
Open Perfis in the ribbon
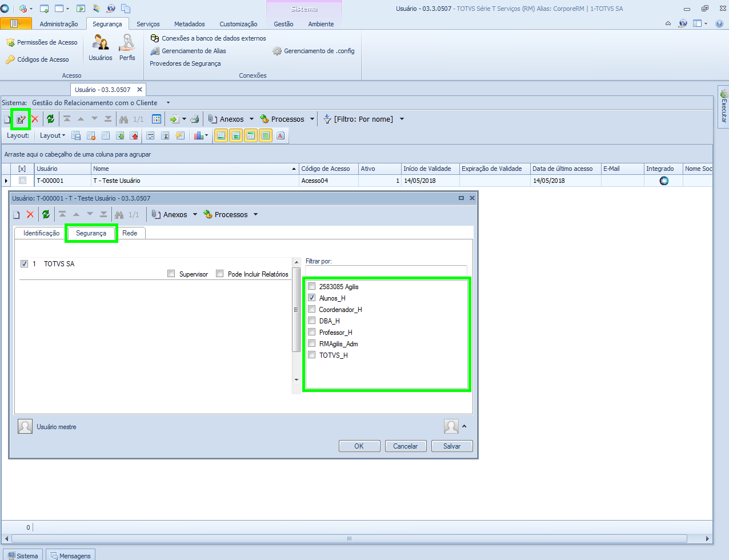127,47
